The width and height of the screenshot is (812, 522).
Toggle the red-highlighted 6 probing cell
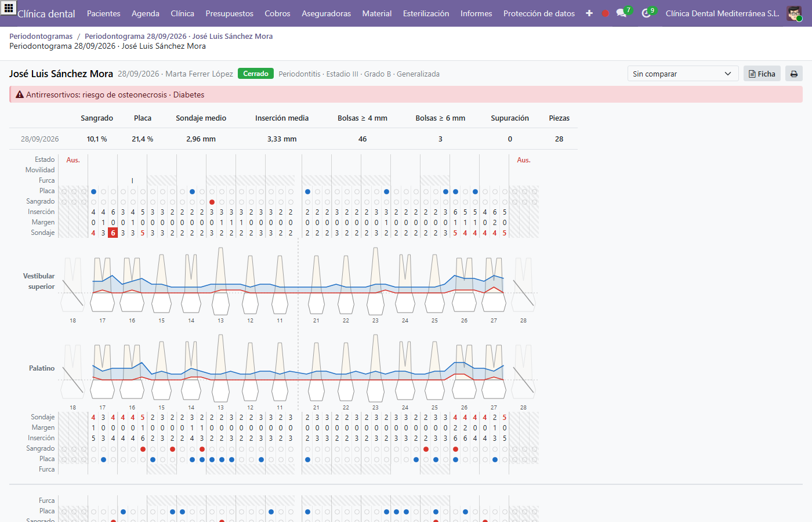pos(113,233)
